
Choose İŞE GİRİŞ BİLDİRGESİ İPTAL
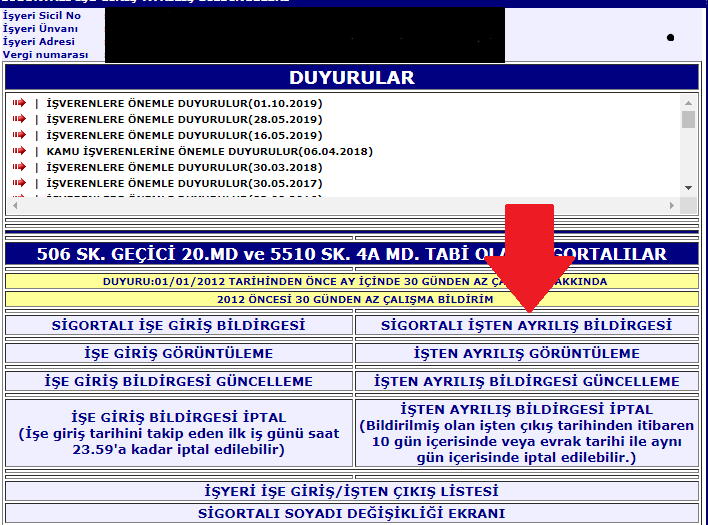[x=178, y=432]
